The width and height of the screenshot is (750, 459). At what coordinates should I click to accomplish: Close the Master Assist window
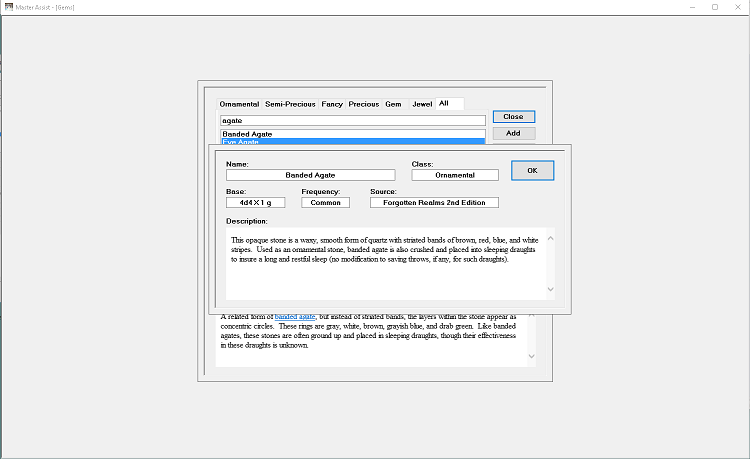(738, 7)
